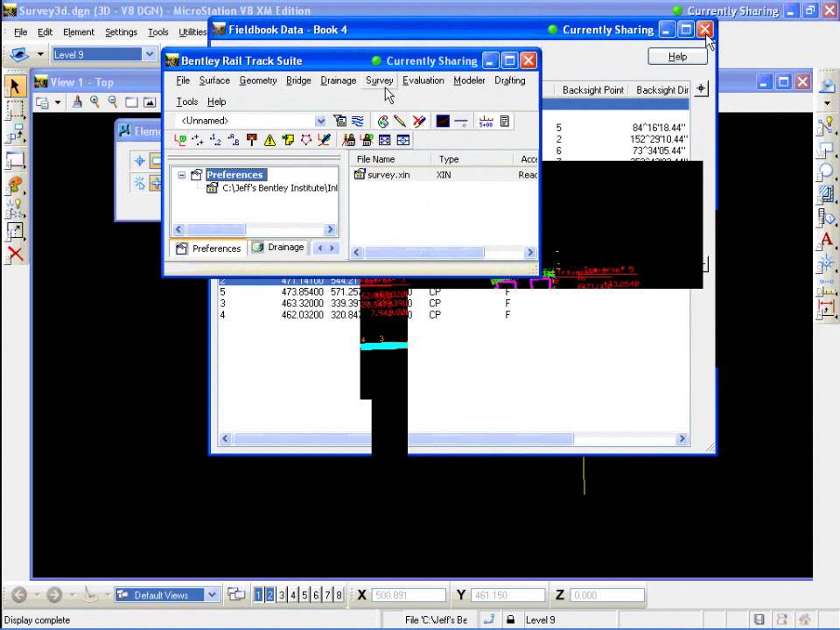Click the Y coordinate input field
This screenshot has height=630, width=840.
(x=507, y=595)
